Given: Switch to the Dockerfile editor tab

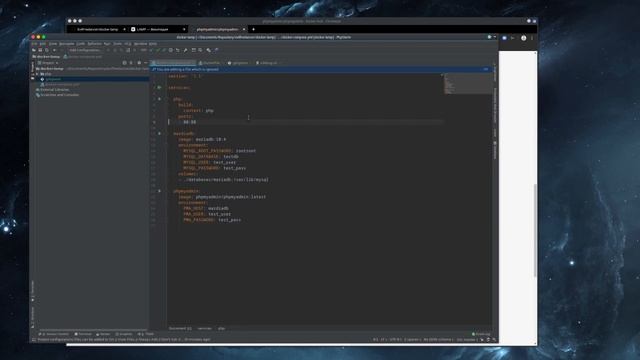Looking at the screenshot, I should point(210,63).
